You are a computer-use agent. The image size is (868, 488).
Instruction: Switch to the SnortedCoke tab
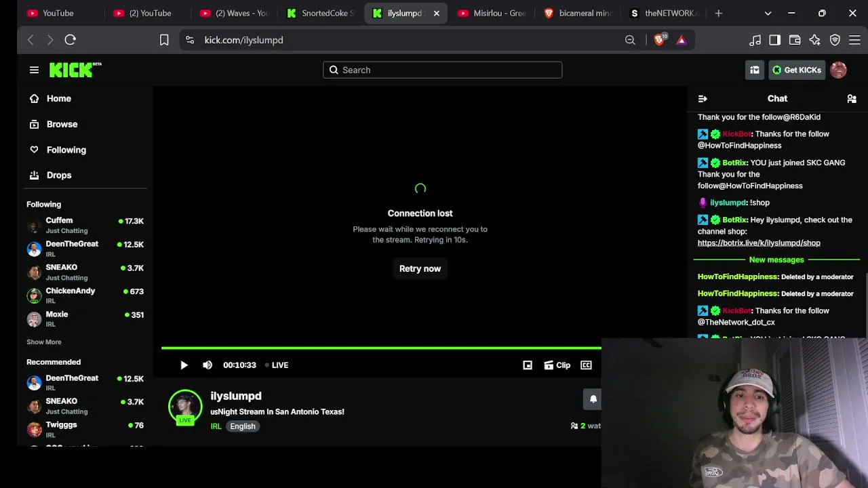(x=321, y=13)
